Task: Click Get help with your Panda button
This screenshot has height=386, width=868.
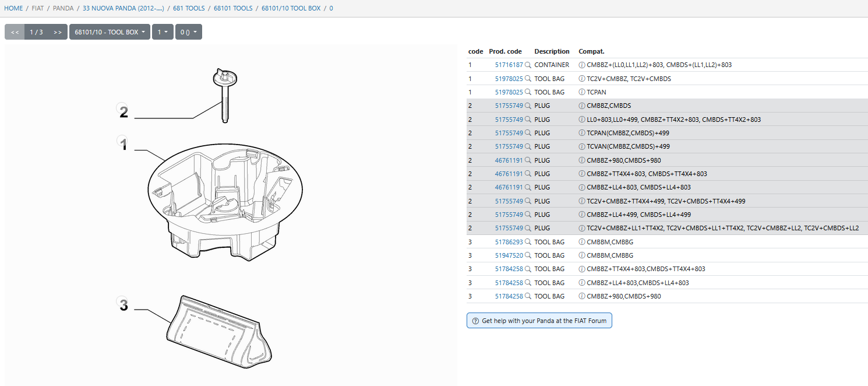Action: pyautogui.click(x=539, y=321)
